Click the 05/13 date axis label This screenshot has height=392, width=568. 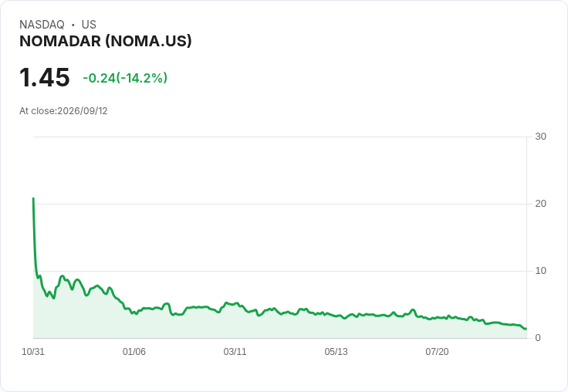click(336, 352)
